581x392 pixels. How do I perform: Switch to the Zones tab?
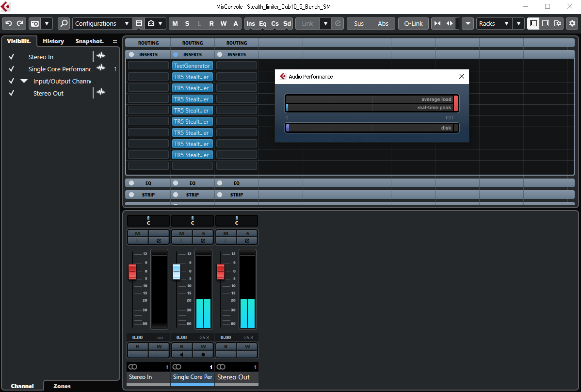click(x=62, y=386)
